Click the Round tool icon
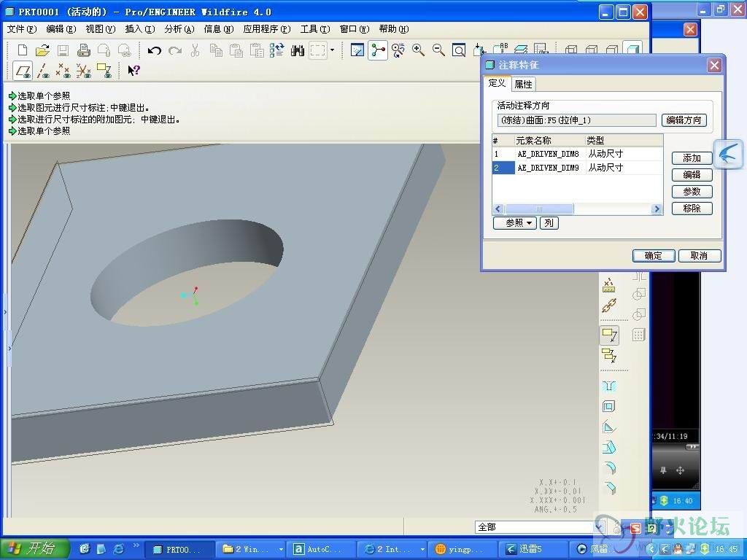This screenshot has height=560, width=747. [x=609, y=467]
